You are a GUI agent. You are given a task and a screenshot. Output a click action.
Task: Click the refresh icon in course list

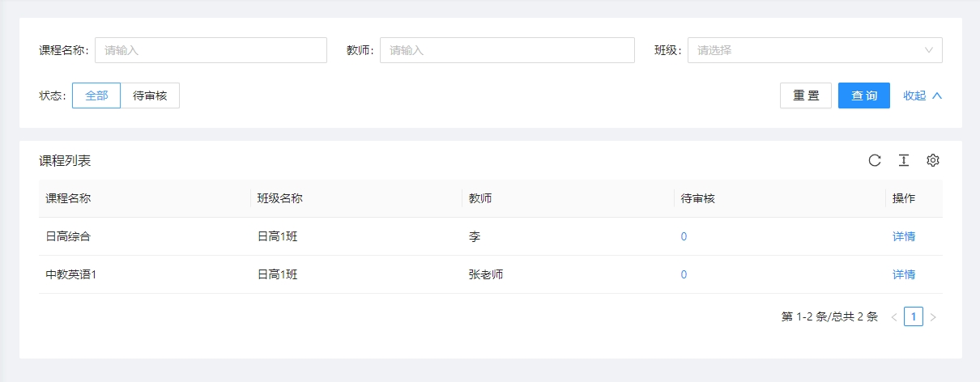[875, 160]
